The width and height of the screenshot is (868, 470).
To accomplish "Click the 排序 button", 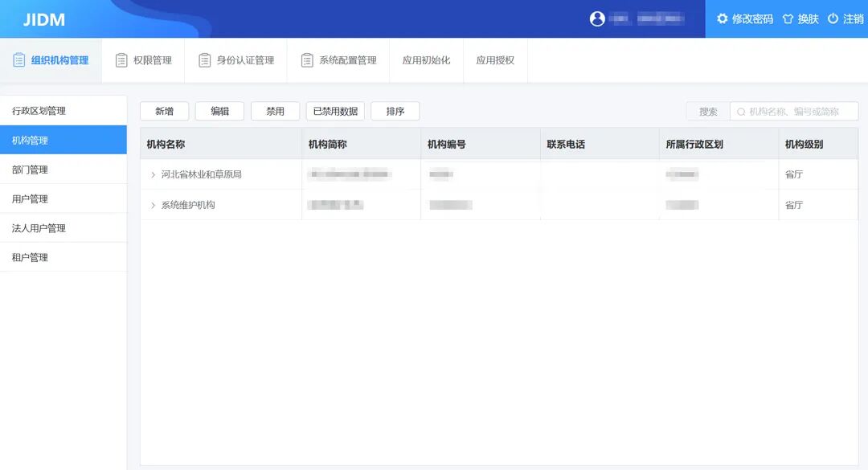I will (395, 111).
